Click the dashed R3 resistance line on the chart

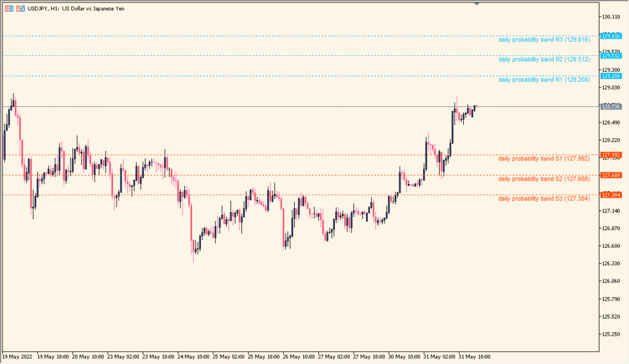coord(246,36)
